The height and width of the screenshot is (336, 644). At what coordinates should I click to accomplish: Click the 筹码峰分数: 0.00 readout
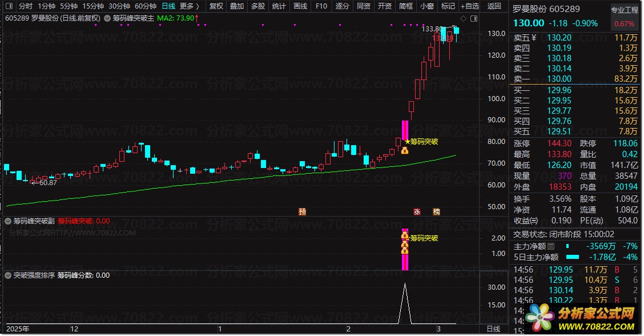[83, 275]
